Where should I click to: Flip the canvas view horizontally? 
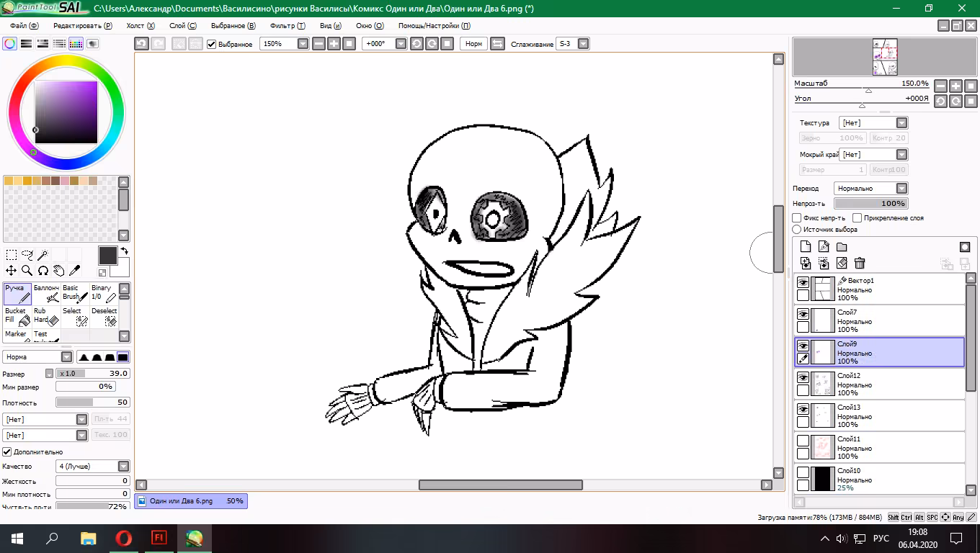tap(498, 44)
